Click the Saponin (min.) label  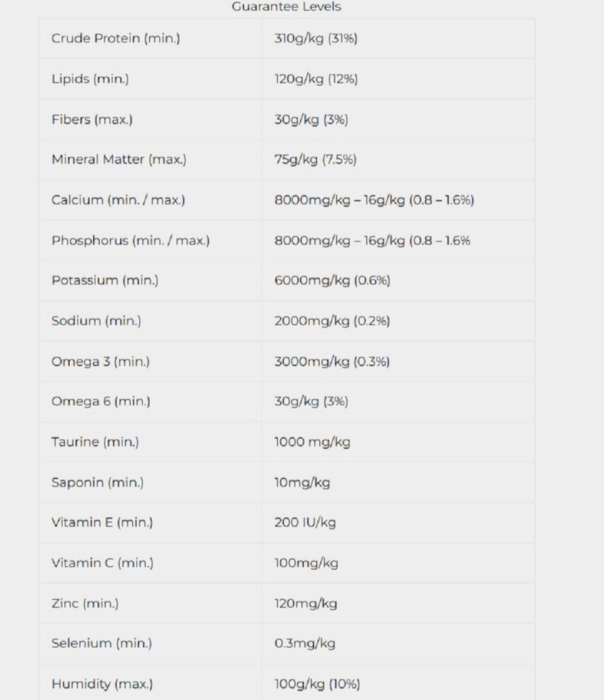tap(98, 482)
